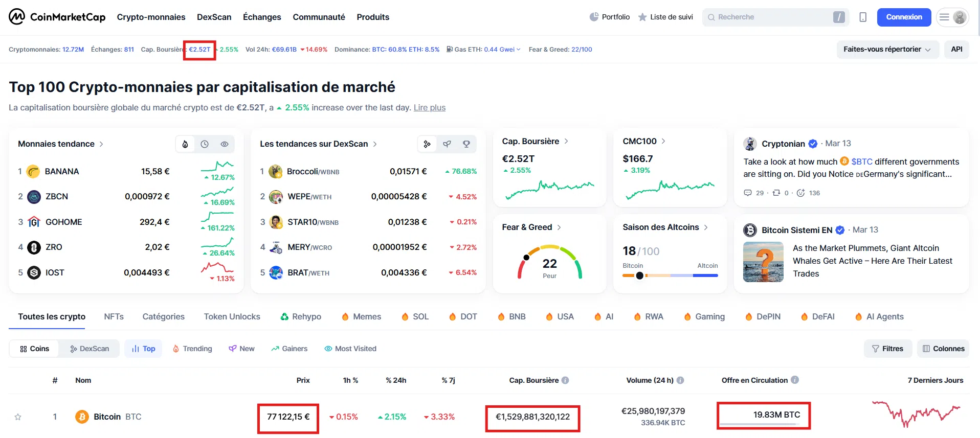Click the mobile app phone icon
Image resolution: width=980 pixels, height=438 pixels.
tap(863, 17)
